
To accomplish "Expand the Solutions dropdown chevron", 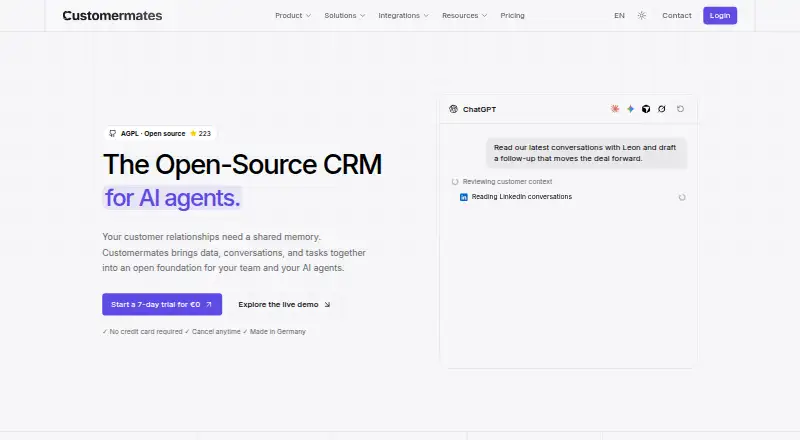I will tap(362, 16).
